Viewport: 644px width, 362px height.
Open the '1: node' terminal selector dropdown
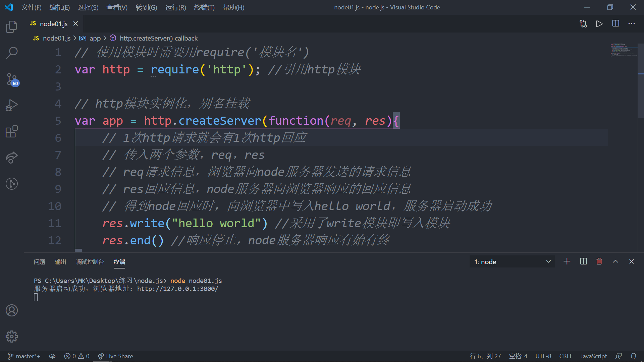pyautogui.click(x=511, y=261)
